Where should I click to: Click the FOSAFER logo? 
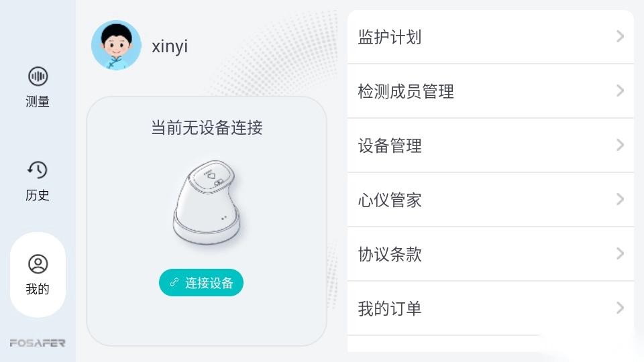click(x=38, y=343)
